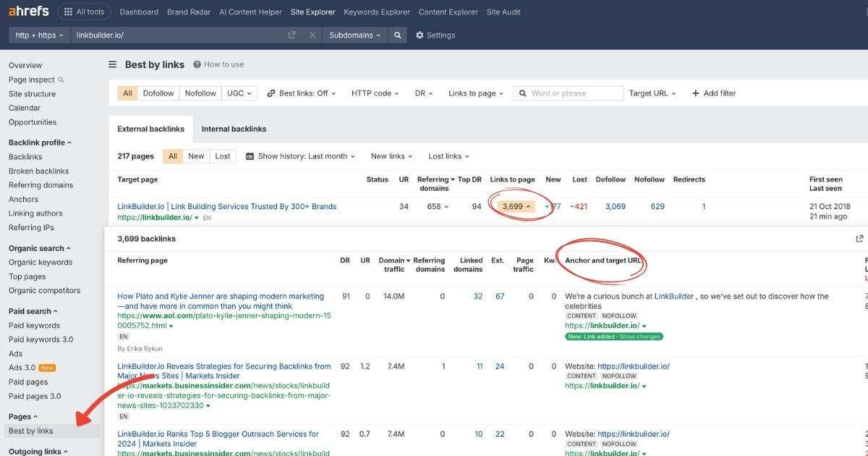Open the How to use help guide
The width and height of the screenshot is (868, 456).
point(218,64)
